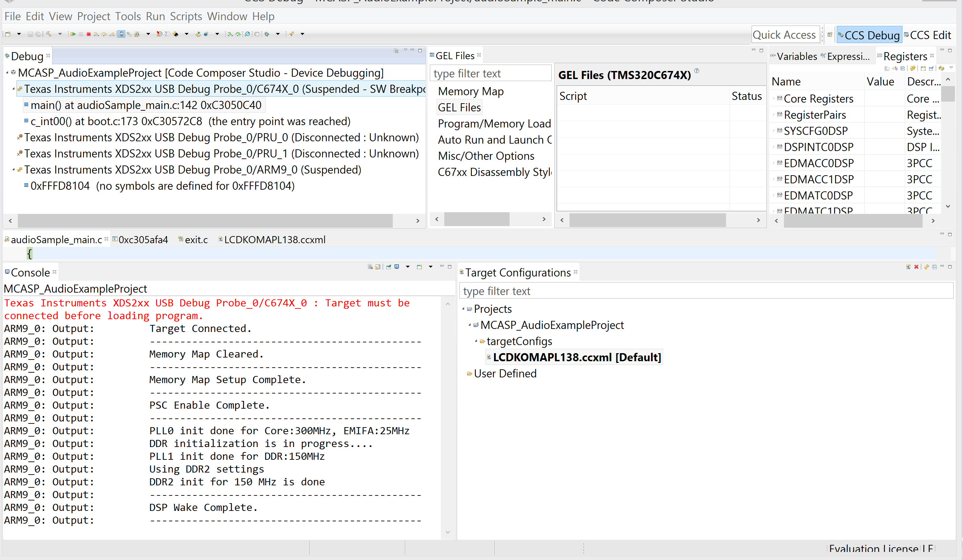963x560 pixels.
Task: Collapse the targetConfigs folder node
Action: [476, 341]
